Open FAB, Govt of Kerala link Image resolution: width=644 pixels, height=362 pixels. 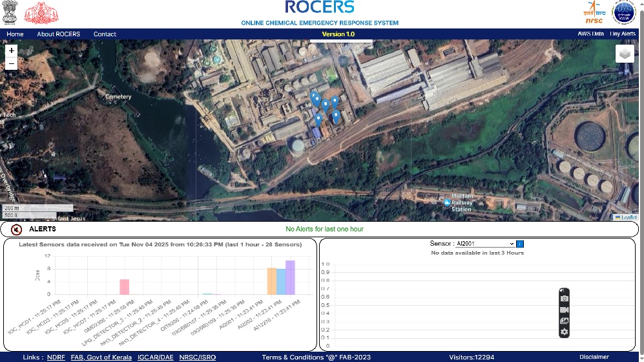101,357
